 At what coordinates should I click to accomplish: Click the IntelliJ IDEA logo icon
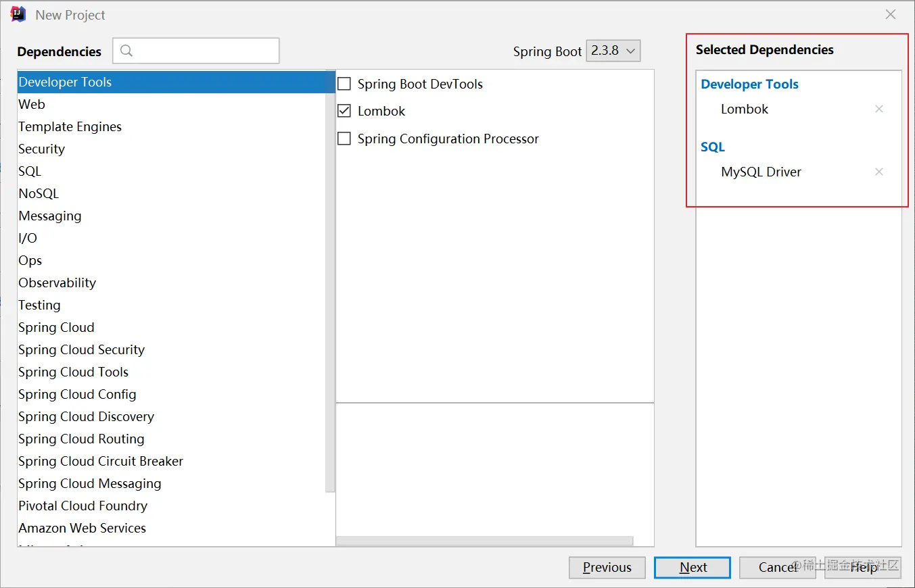point(18,14)
